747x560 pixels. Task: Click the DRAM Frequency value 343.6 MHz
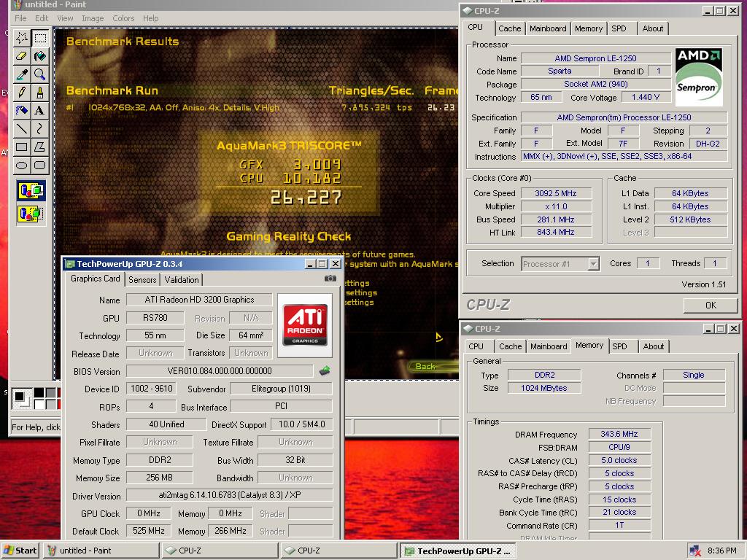coord(619,435)
